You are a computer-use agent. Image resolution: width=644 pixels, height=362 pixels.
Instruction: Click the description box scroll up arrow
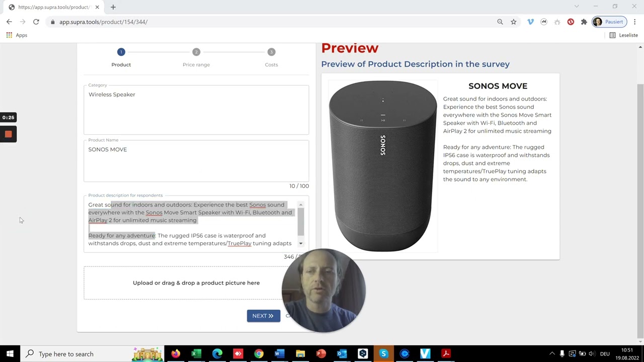click(301, 205)
